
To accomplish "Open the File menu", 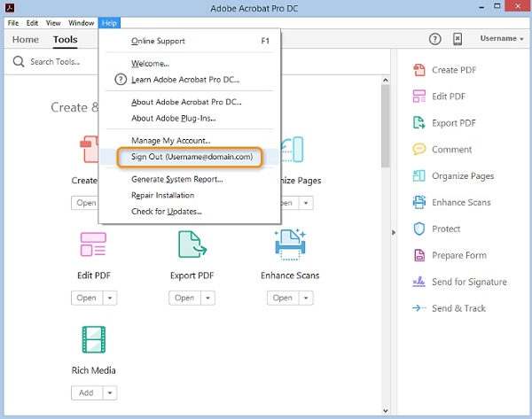I will (x=13, y=23).
